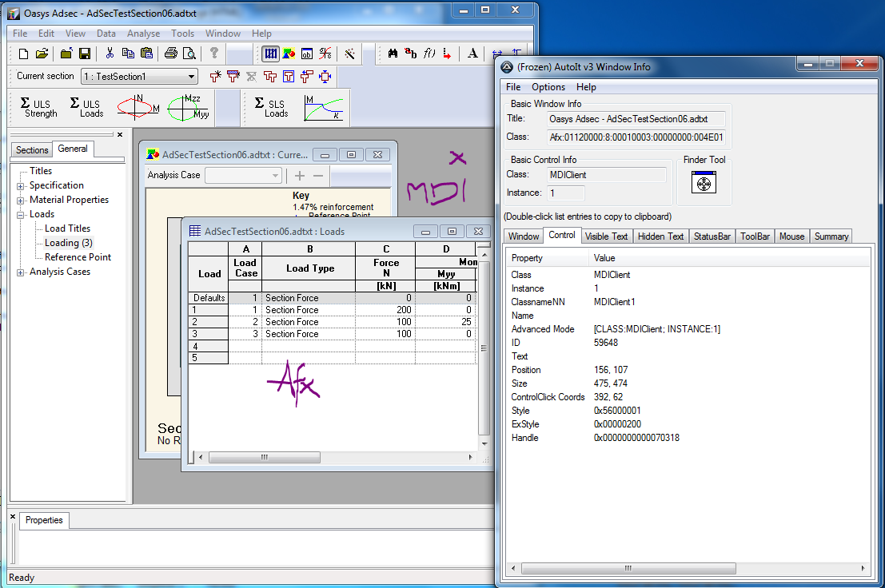The image size is (885, 588).
Task: Open the moment-curvature chart icon
Action: pyautogui.click(x=324, y=107)
